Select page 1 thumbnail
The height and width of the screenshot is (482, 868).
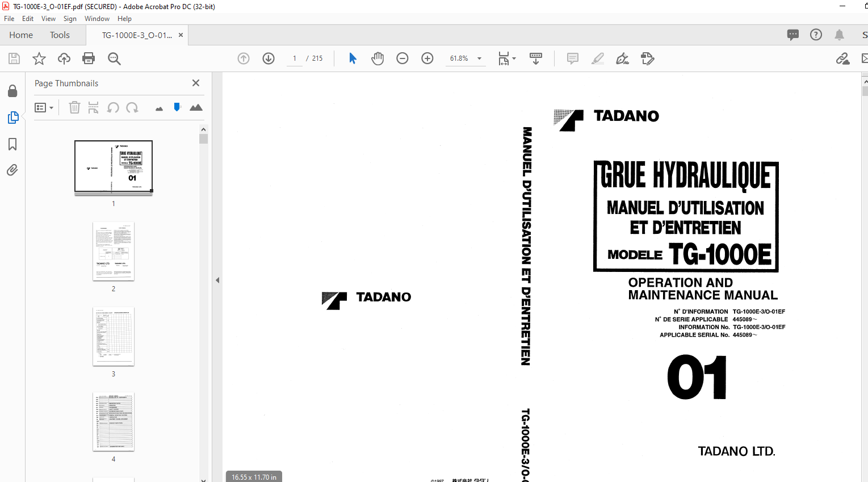(x=114, y=167)
